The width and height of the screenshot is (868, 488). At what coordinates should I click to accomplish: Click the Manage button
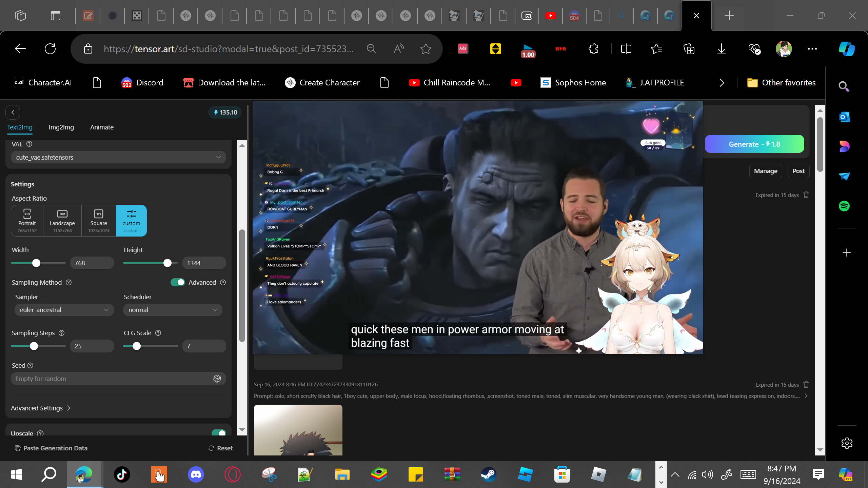coord(766,171)
